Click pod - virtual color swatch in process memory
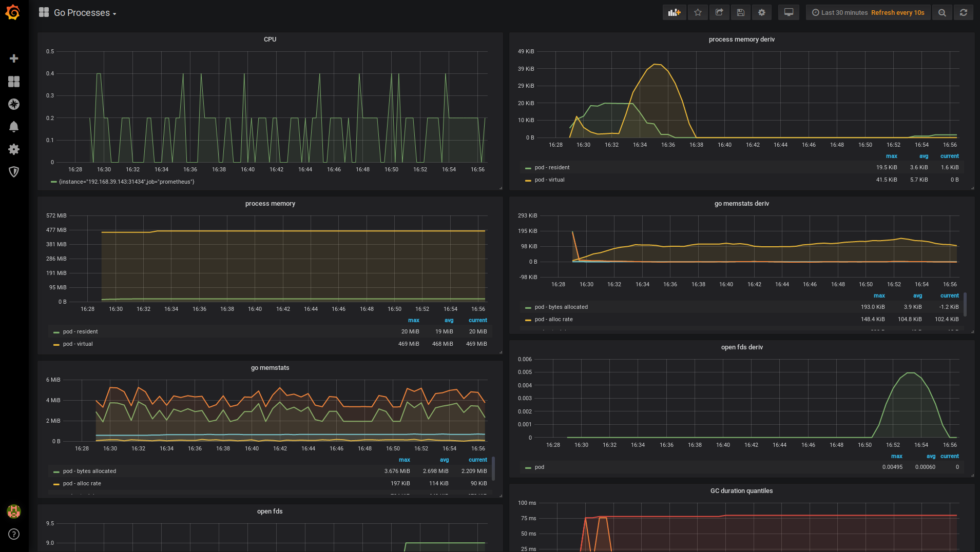Screen dimensions: 980x552 coord(56,344)
